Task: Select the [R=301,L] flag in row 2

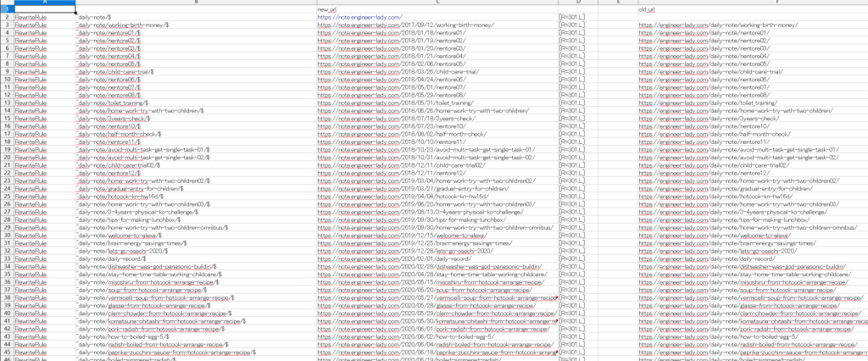Action: coord(578,17)
